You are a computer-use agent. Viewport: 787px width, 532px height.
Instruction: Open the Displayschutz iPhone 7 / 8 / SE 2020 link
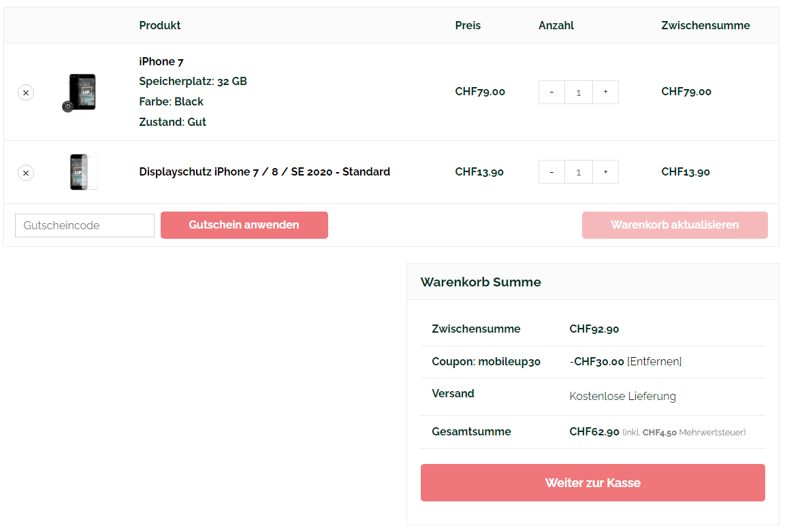tap(264, 172)
